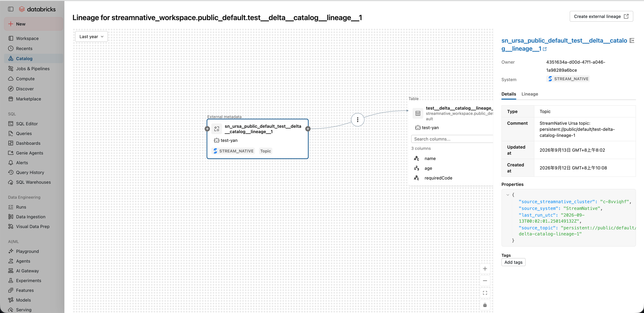Open the sn_ursa_public_default title link
The height and width of the screenshot is (313, 644).
pos(564,44)
